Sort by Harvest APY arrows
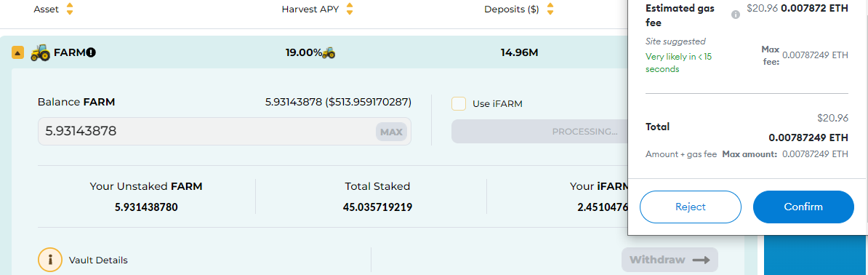The image size is (868, 275). [349, 9]
